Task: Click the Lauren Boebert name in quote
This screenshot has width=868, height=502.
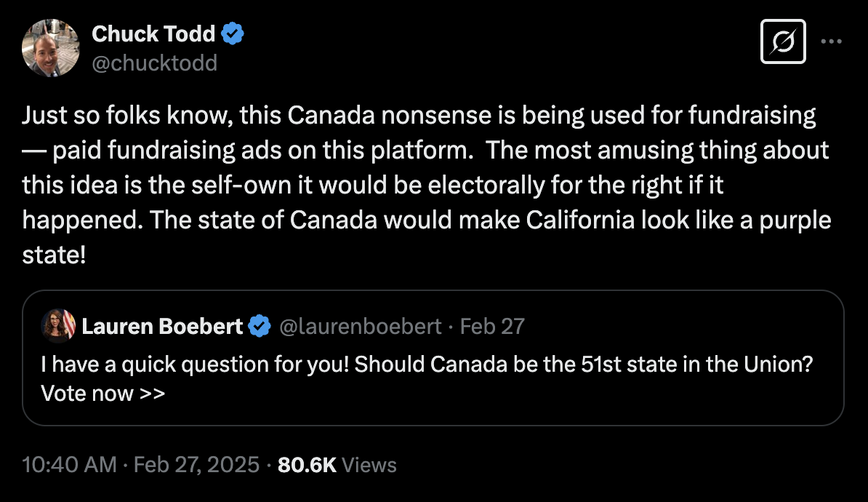Action: (x=161, y=327)
